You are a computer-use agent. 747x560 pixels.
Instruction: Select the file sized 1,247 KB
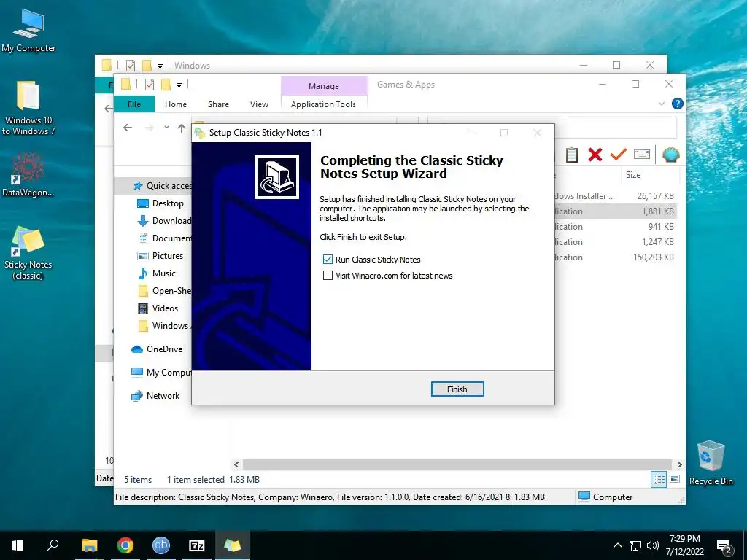(x=616, y=242)
